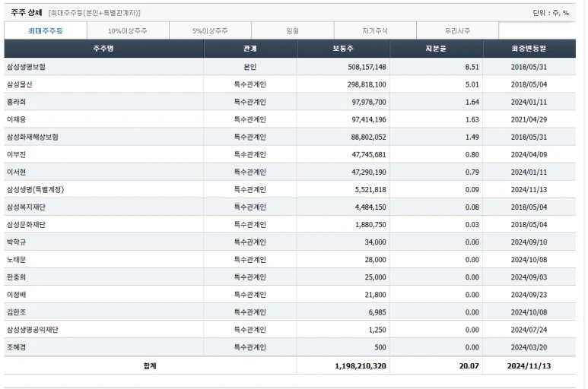Select shareholder name 노태문

tap(16, 260)
